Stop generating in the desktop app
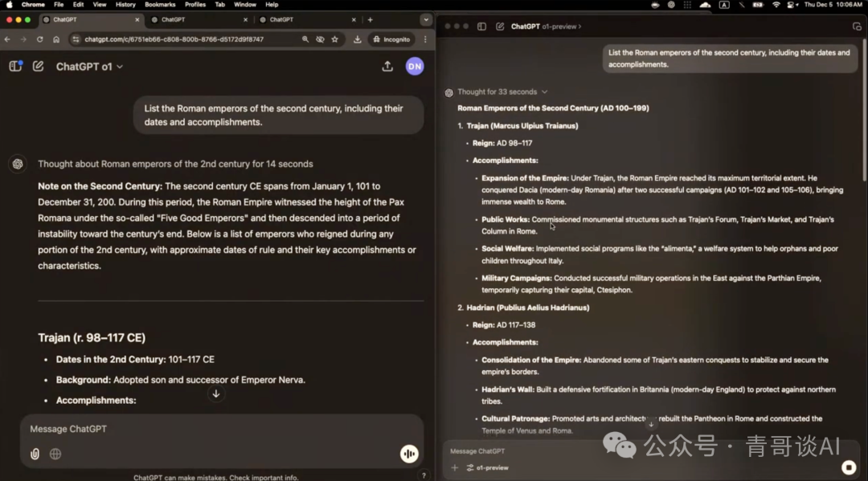Viewport: 868px width, 481px height. click(848, 467)
